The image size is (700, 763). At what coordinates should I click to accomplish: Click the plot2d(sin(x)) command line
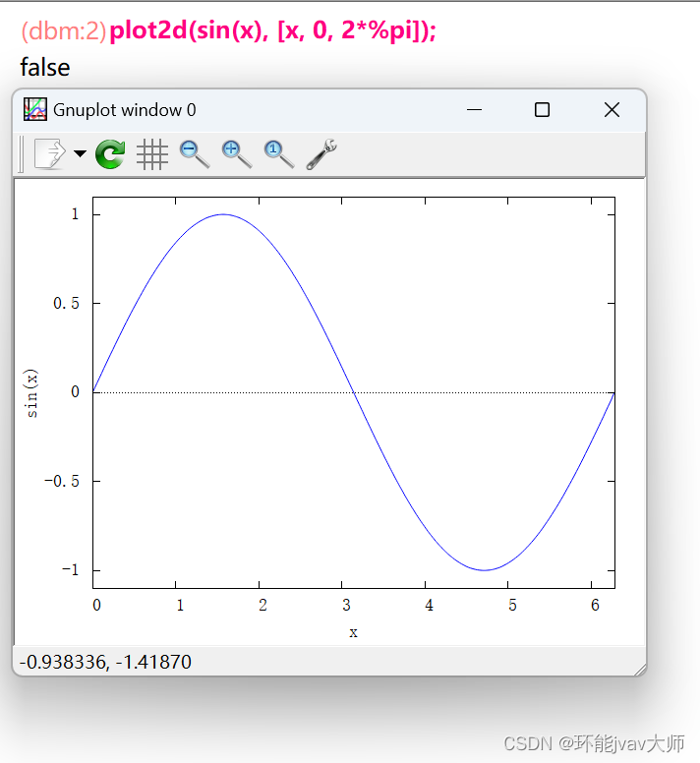coord(273,30)
